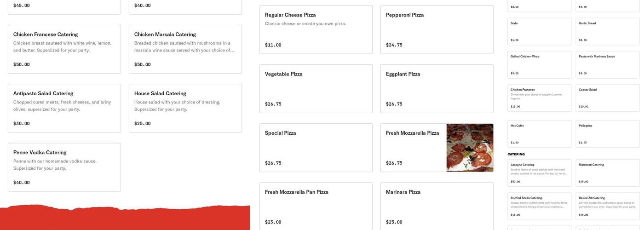The height and width of the screenshot is (230, 644).
Task: Select the Special Pizza item
Action: pyautogui.click(x=316, y=148)
